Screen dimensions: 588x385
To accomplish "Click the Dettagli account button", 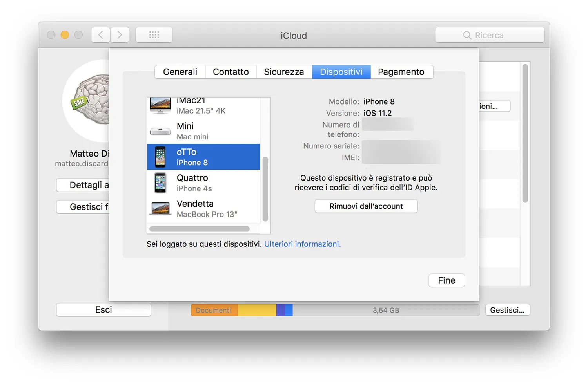I will pyautogui.click(x=83, y=185).
